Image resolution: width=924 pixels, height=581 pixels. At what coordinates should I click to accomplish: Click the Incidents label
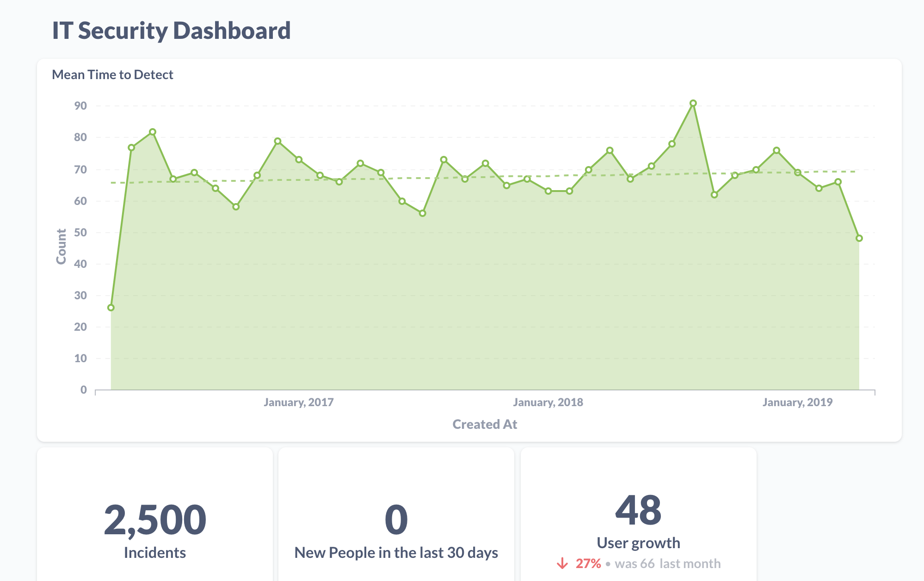(x=155, y=553)
